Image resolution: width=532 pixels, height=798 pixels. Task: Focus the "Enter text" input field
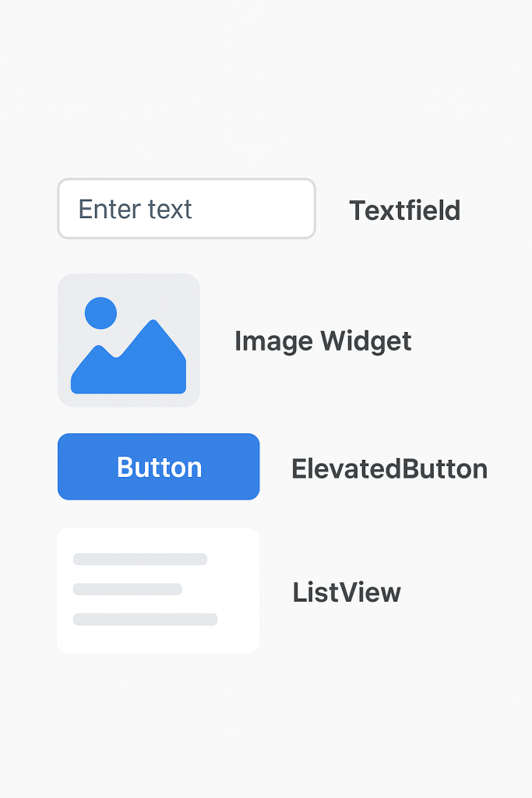click(x=186, y=209)
